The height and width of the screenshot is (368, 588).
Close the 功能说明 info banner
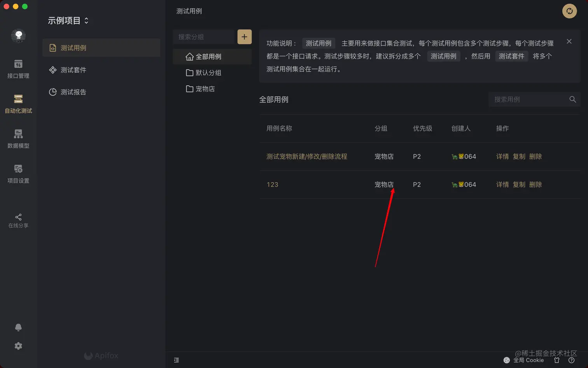coord(569,41)
